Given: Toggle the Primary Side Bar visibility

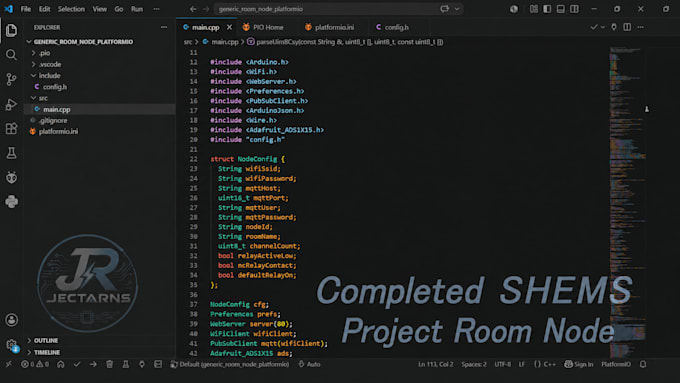Looking at the screenshot, I should click(x=547, y=9).
